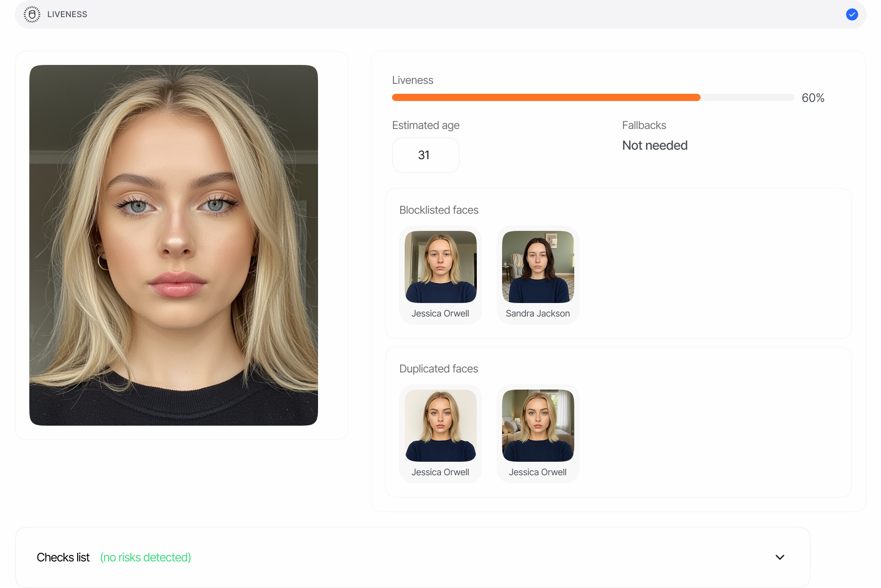
Task: Click the blue verified checkmark badge
Action: [852, 14]
